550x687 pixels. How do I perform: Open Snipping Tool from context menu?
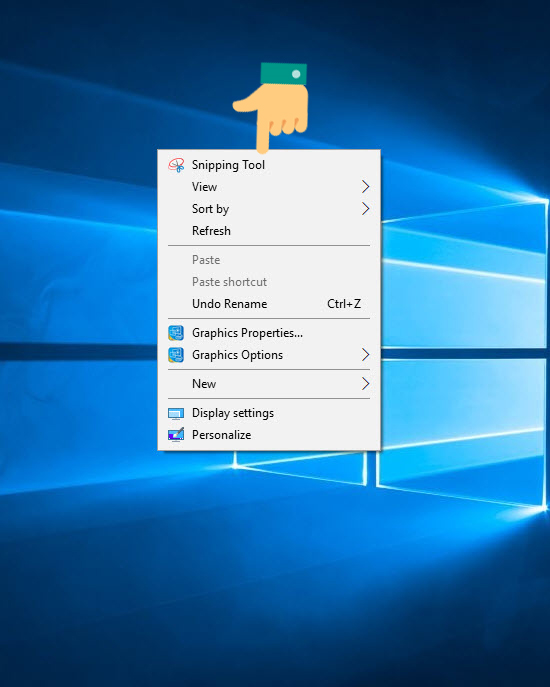click(269, 165)
